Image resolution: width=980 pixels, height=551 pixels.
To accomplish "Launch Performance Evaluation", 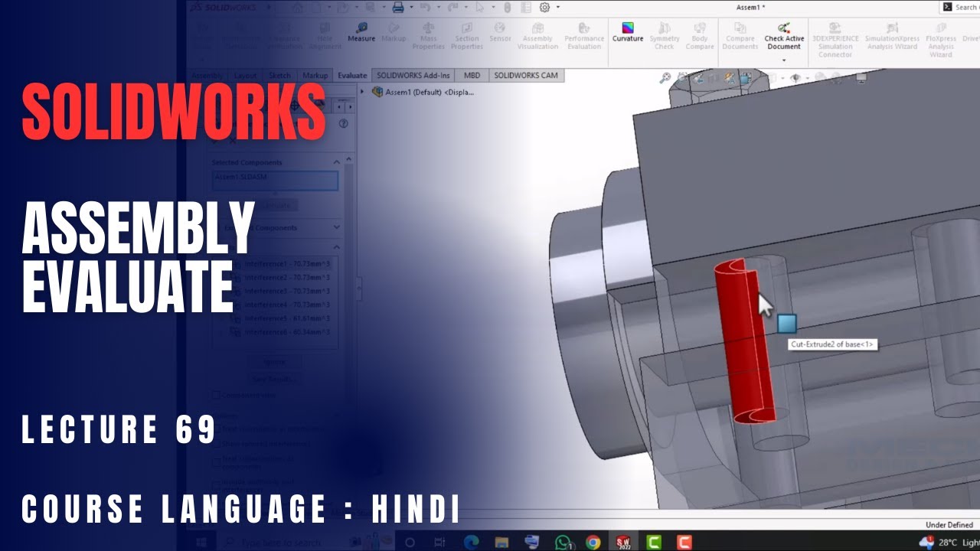I will tap(584, 37).
